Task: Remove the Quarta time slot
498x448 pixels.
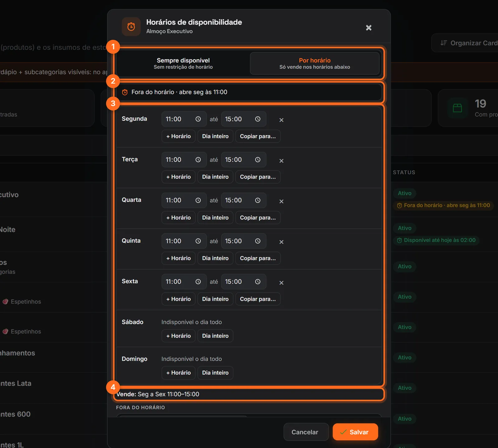Action: (x=281, y=201)
